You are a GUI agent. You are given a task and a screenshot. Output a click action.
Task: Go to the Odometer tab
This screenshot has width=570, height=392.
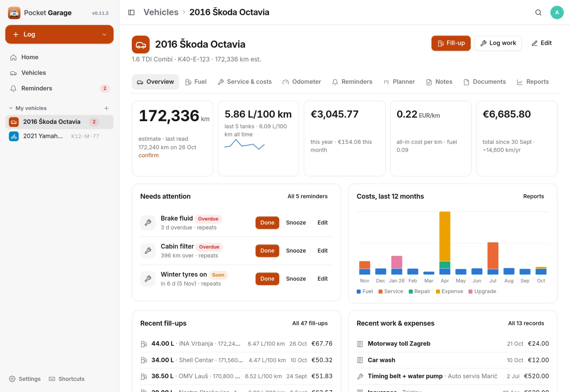point(302,82)
